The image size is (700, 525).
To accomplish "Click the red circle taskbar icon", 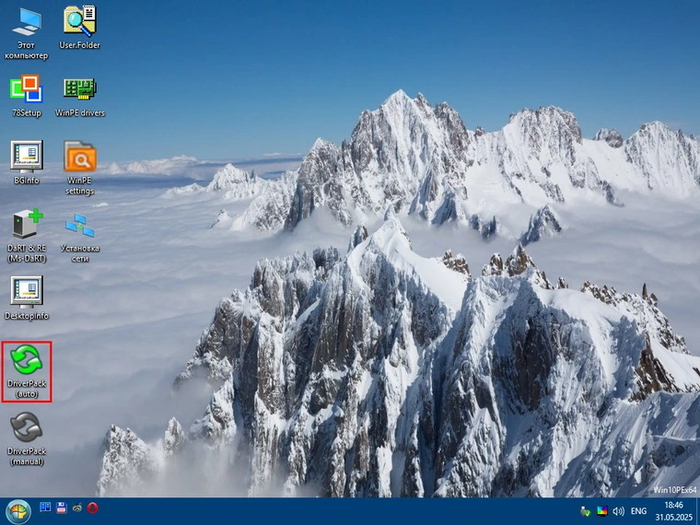I will pyautogui.click(x=92, y=509).
